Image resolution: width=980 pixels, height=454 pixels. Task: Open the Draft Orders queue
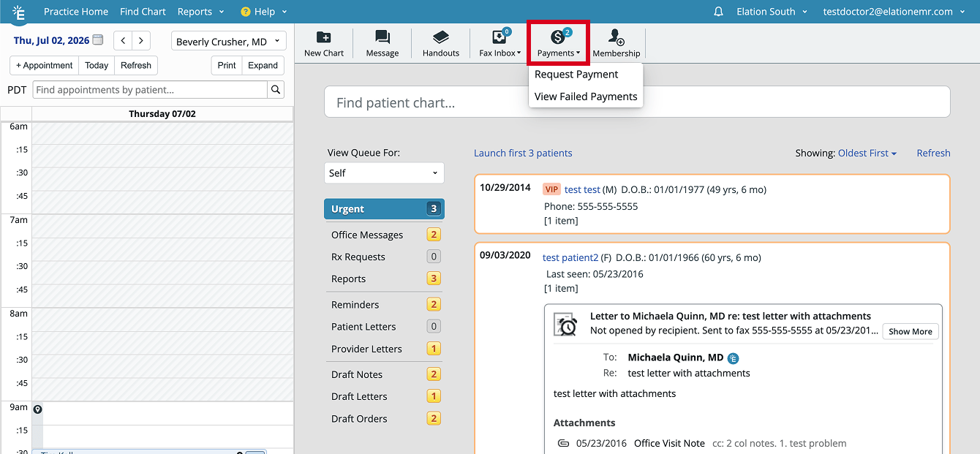coord(384,418)
